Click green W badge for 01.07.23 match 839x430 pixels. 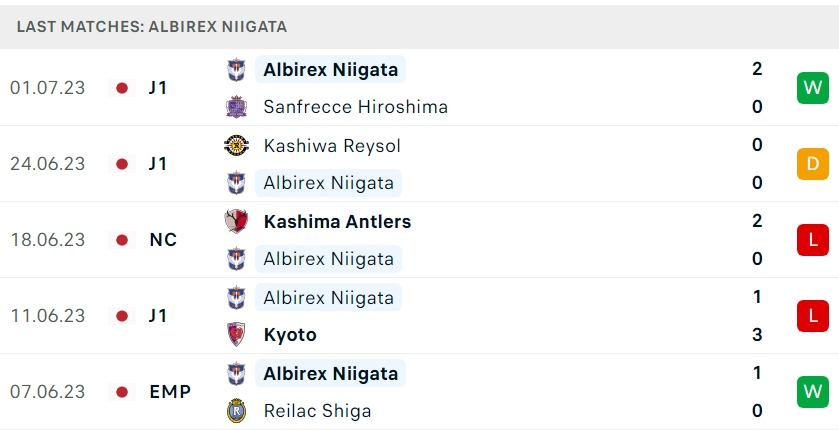point(812,88)
